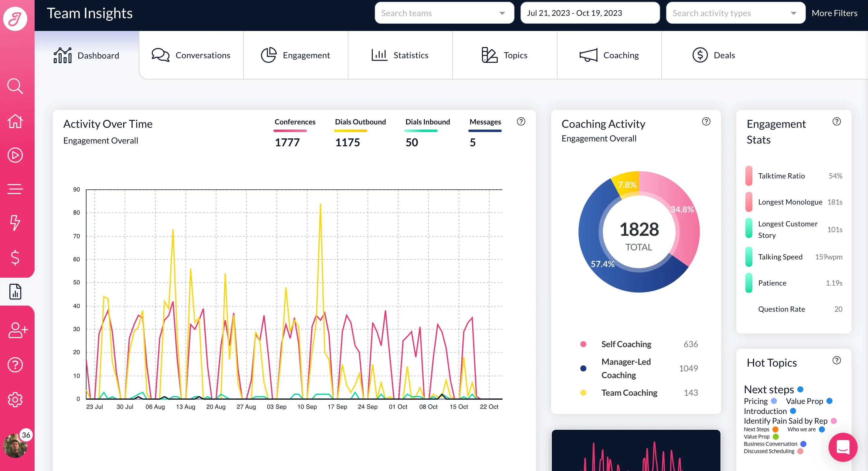Open the date range picker field
Screen dimensions: 868x471
point(590,13)
